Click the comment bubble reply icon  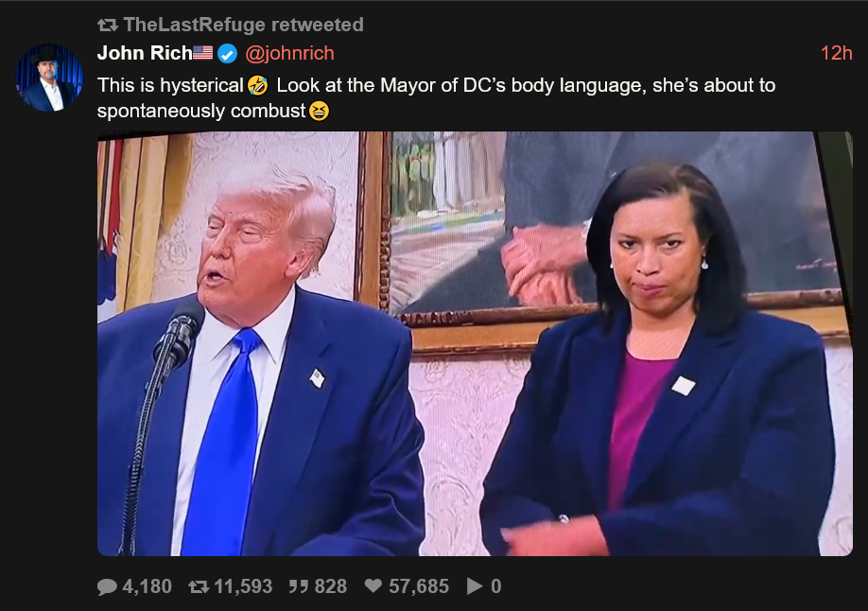point(108,586)
